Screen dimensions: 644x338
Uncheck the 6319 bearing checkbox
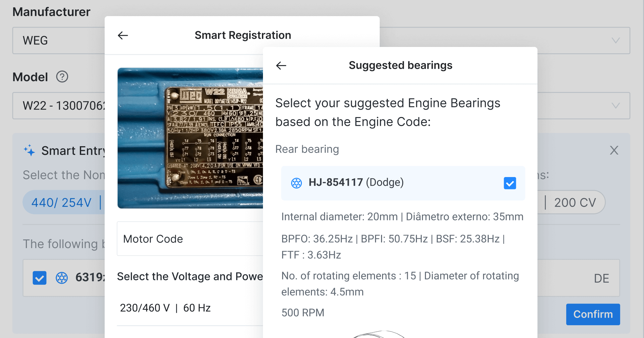[x=39, y=278]
